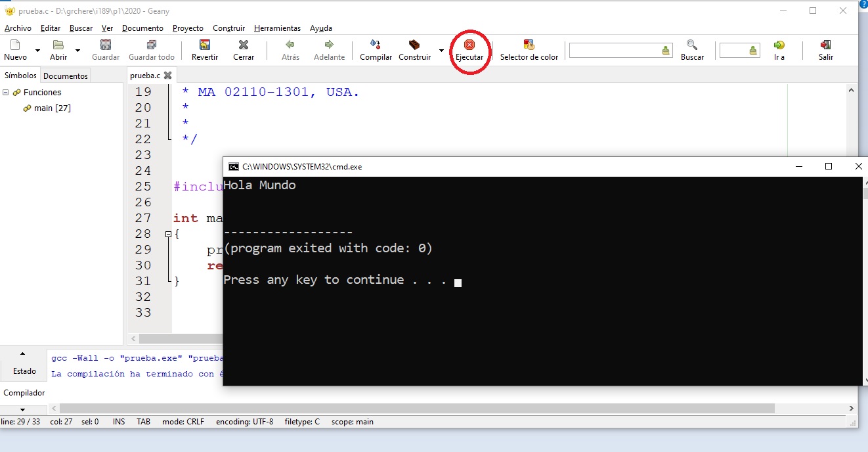Screen dimensions: 868x452
Task: Open the Buscar menu
Action: click(81, 28)
